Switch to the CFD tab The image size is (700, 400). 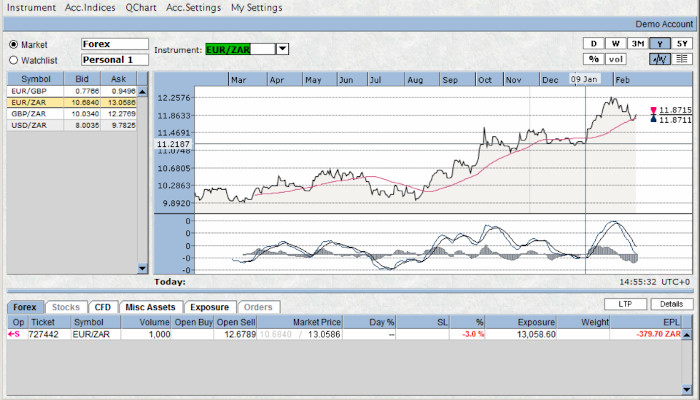pos(103,307)
